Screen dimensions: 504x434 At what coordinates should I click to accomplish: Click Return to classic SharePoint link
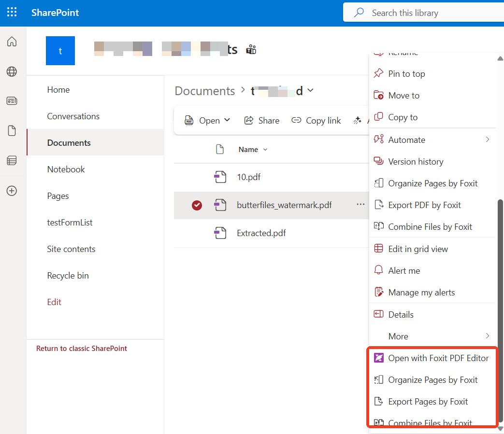point(82,348)
